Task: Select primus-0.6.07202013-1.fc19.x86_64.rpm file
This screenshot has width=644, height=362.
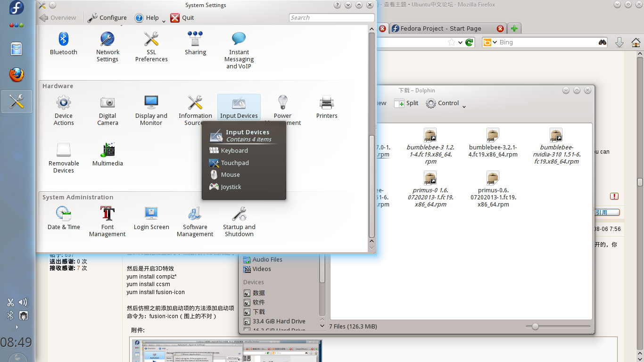Action: click(493, 189)
